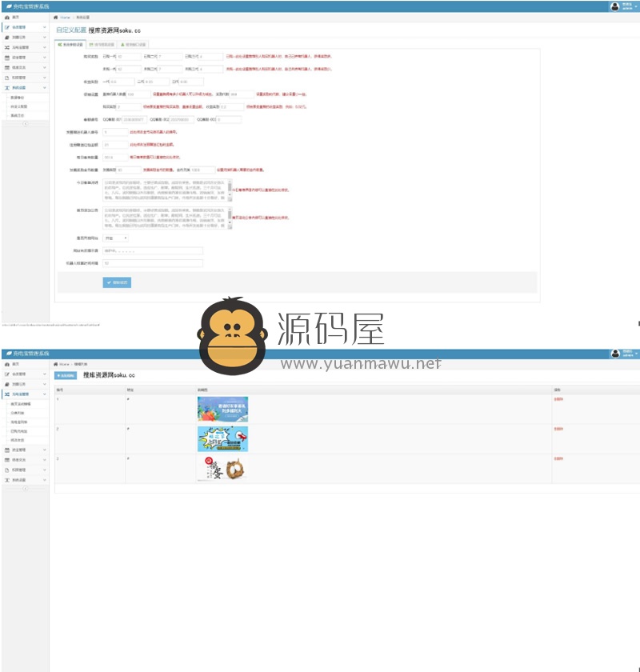640x672 pixels.
Task: Select the first tab with the green share icon
Action: [x=70, y=45]
